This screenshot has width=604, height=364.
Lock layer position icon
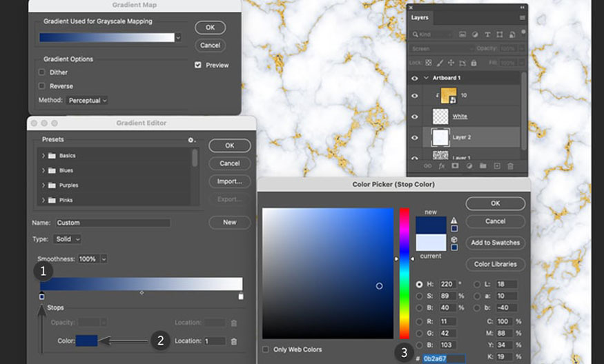[451, 63]
